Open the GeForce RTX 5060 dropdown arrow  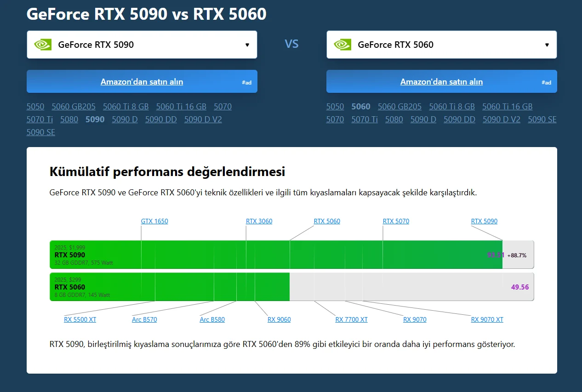point(547,45)
